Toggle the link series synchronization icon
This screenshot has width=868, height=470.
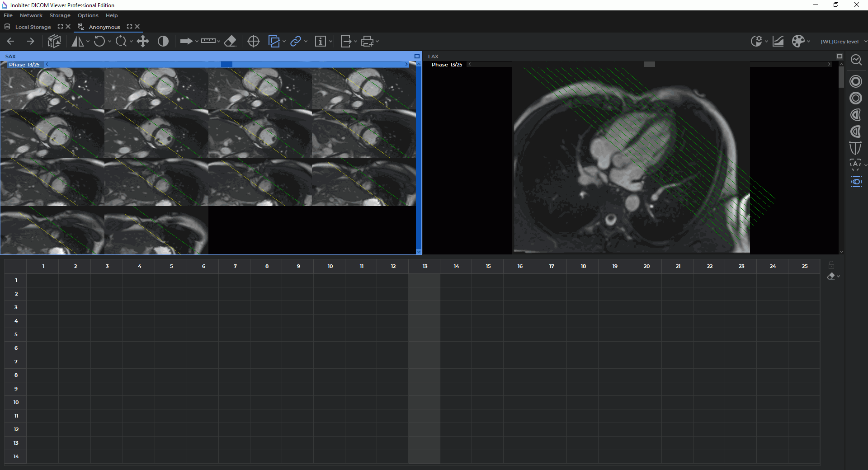pos(296,42)
